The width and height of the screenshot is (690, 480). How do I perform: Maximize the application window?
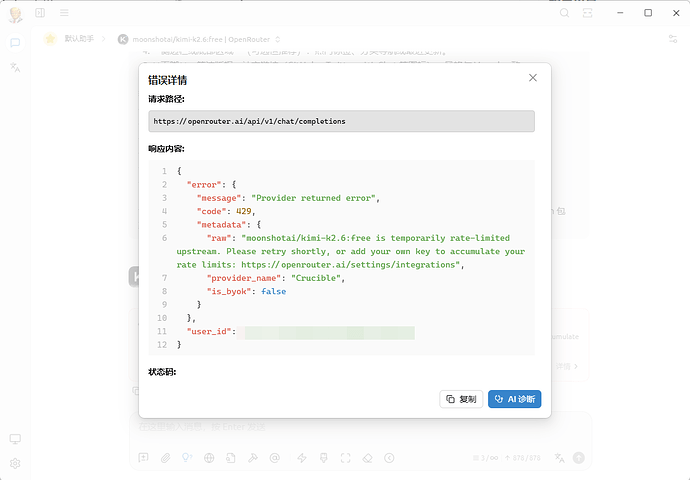tap(648, 13)
